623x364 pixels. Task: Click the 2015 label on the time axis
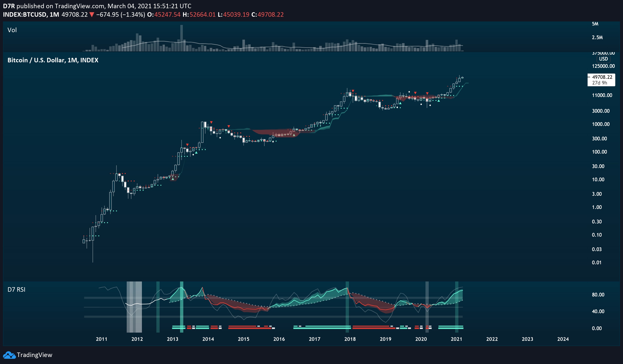[244, 339]
